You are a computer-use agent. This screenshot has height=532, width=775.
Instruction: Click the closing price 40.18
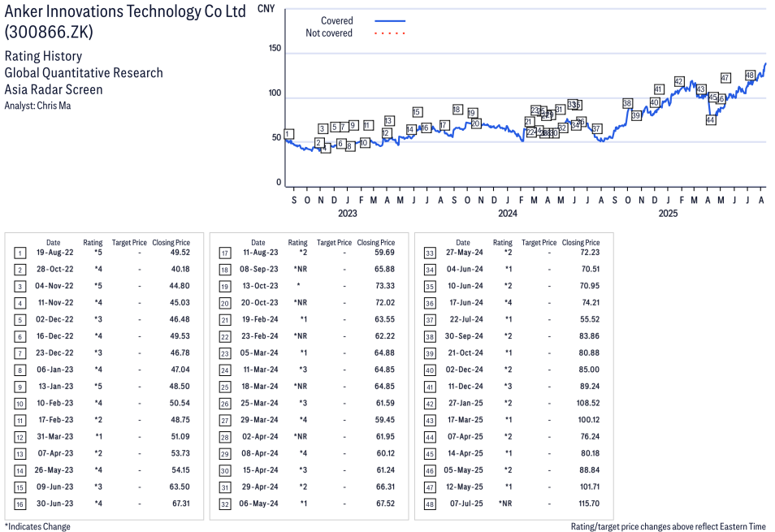click(x=180, y=269)
